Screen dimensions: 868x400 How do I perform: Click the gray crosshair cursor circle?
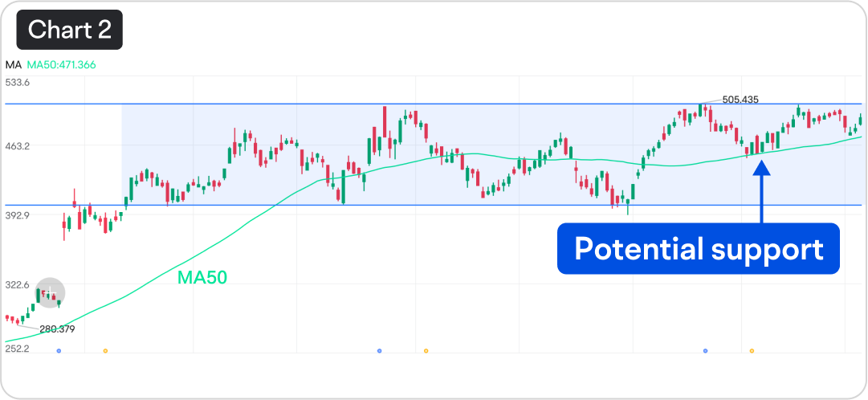(x=49, y=292)
